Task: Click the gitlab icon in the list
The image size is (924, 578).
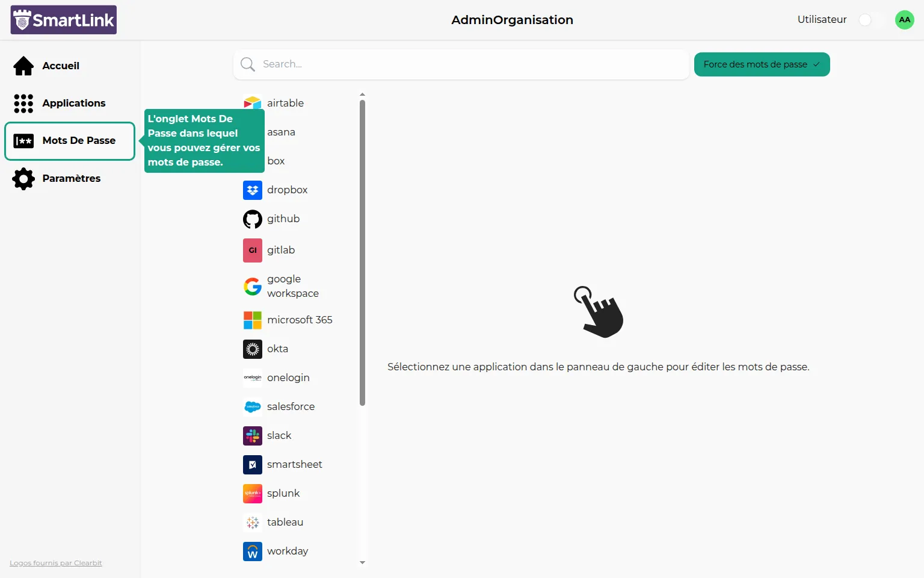Action: point(252,250)
